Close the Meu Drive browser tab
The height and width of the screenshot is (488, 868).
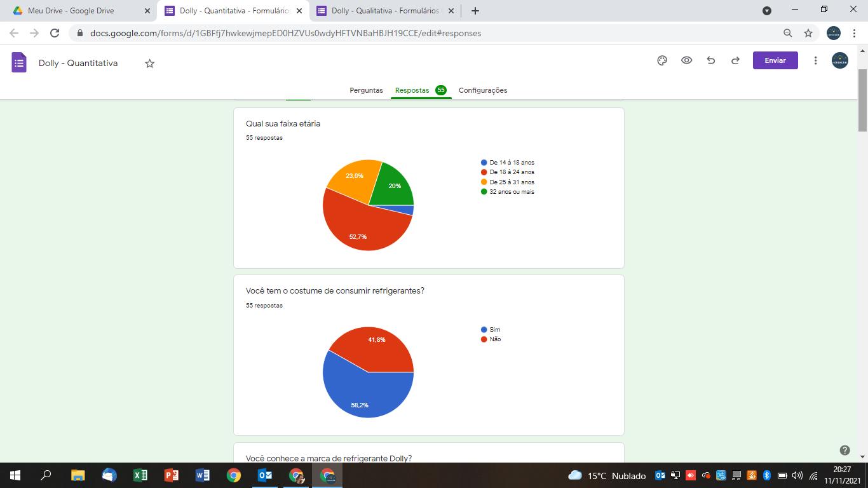[x=147, y=11]
